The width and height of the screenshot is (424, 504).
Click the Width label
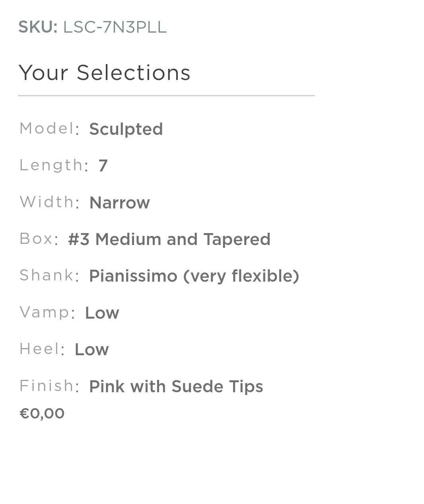(x=47, y=202)
